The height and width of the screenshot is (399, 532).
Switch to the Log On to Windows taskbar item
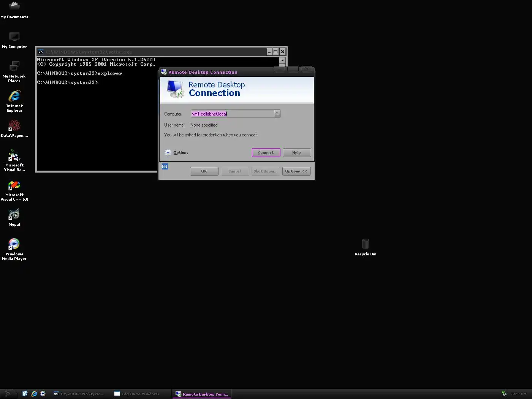(141, 394)
